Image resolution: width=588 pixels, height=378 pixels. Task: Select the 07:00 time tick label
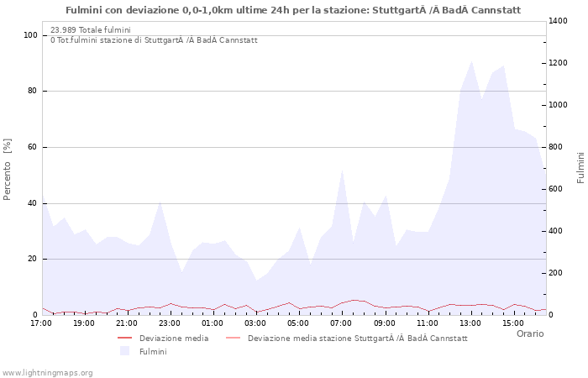[341, 323]
